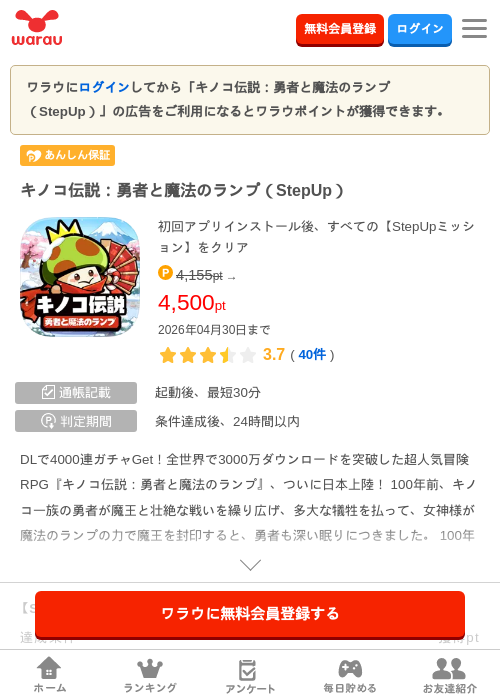Open お友達紹介 people icon

coord(449,668)
